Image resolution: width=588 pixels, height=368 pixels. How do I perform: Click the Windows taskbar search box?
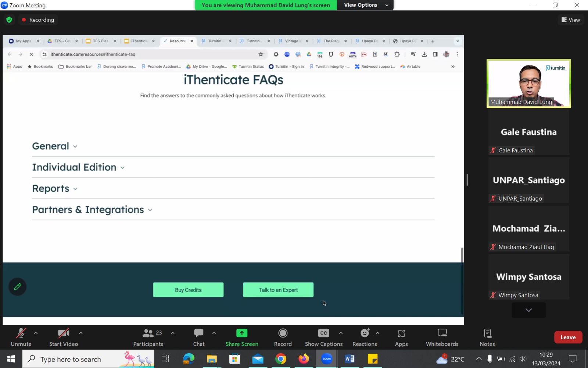pyautogui.click(x=88, y=359)
